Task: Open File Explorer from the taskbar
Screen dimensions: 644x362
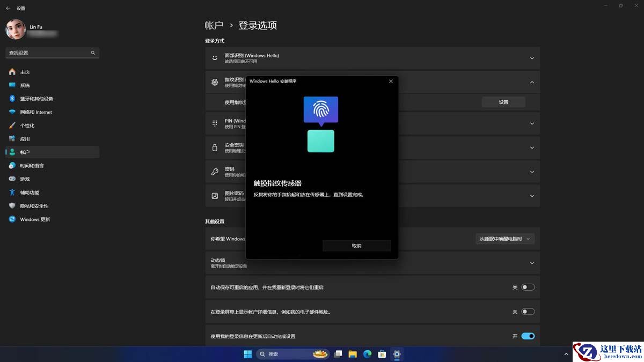Action: (353, 354)
